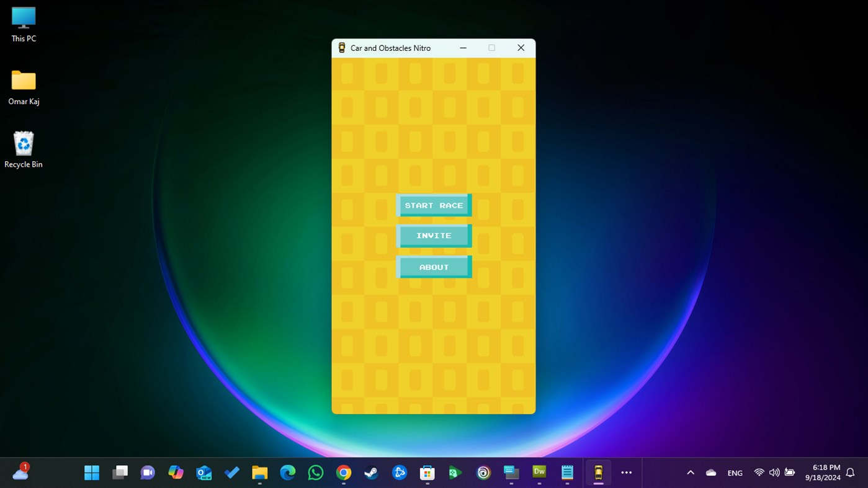
Task: Minimize the Car and Obstacles Nitro window
Action: (463, 48)
